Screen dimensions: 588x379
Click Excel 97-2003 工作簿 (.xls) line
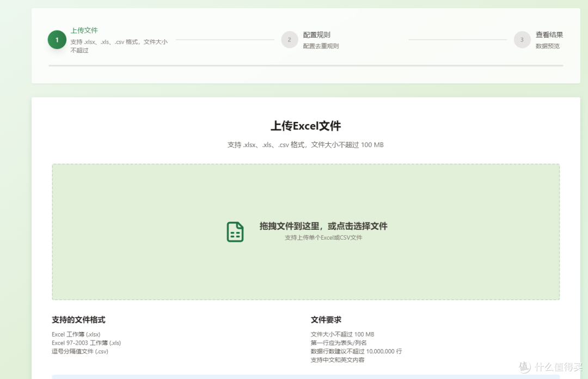(x=86, y=343)
